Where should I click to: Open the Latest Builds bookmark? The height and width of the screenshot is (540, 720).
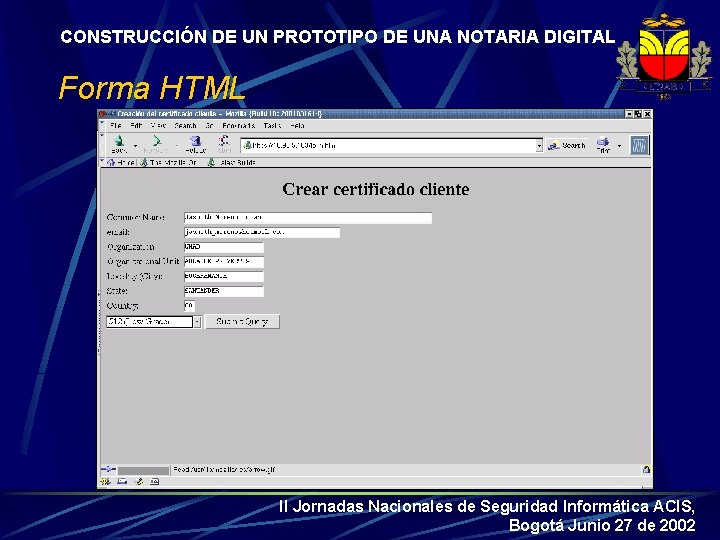coord(231,163)
